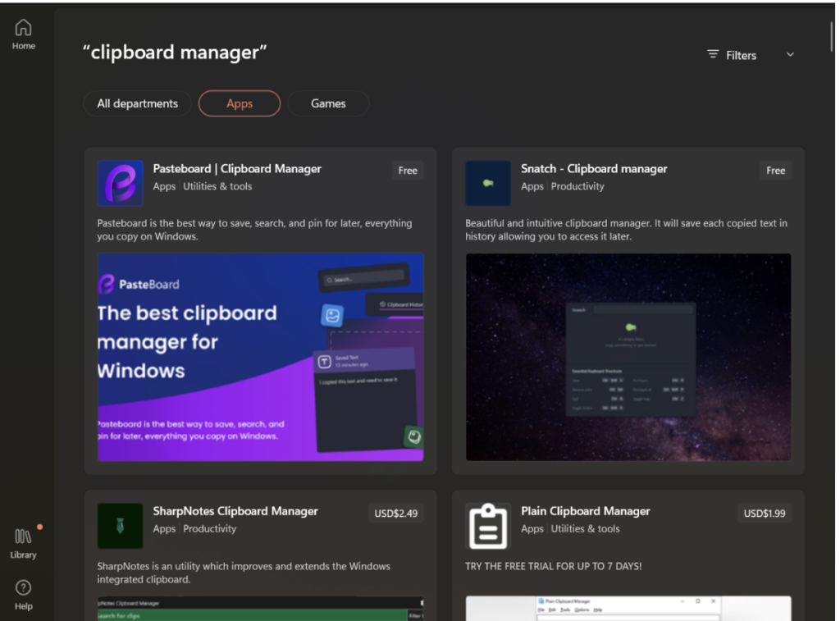The width and height of the screenshot is (840, 621).
Task: Click the USD$2.49 price on SharpNotes
Action: pos(395,512)
